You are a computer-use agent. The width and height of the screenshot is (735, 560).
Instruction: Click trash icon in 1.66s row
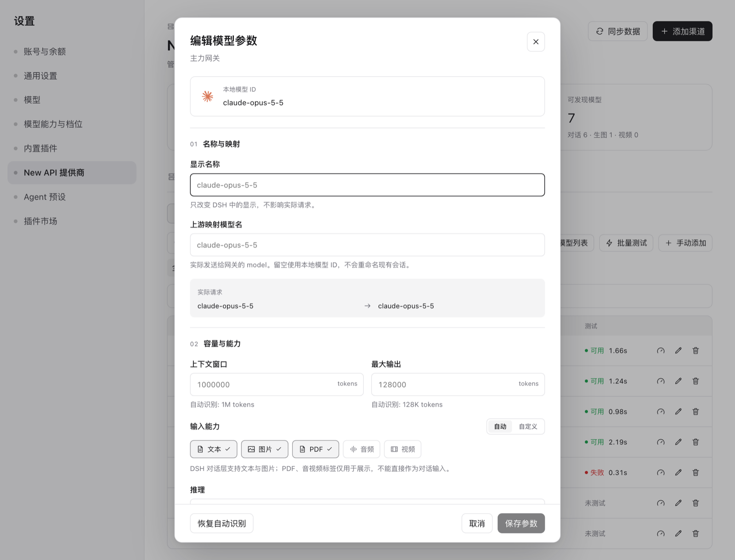point(695,351)
